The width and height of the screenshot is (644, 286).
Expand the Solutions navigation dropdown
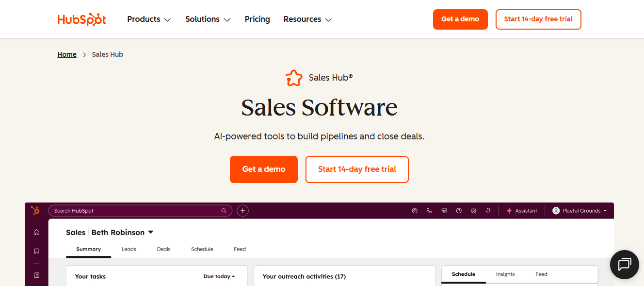coord(208,19)
